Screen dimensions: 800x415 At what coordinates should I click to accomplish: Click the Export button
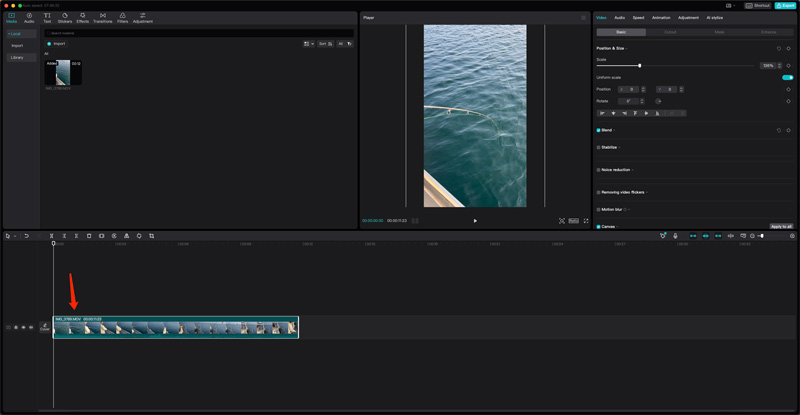785,5
